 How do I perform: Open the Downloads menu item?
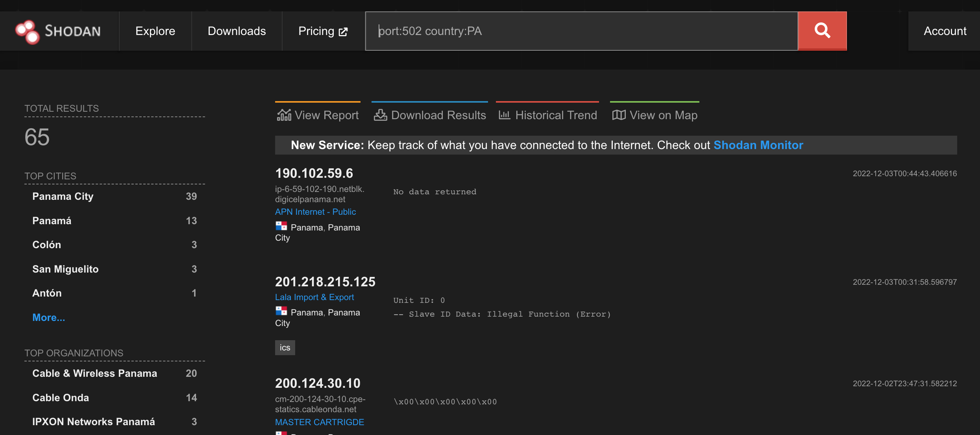tap(237, 31)
